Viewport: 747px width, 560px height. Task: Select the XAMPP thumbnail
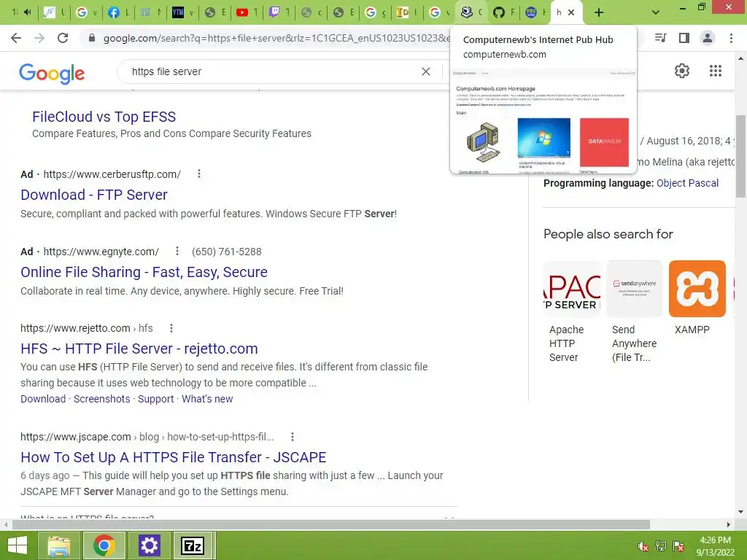697,289
